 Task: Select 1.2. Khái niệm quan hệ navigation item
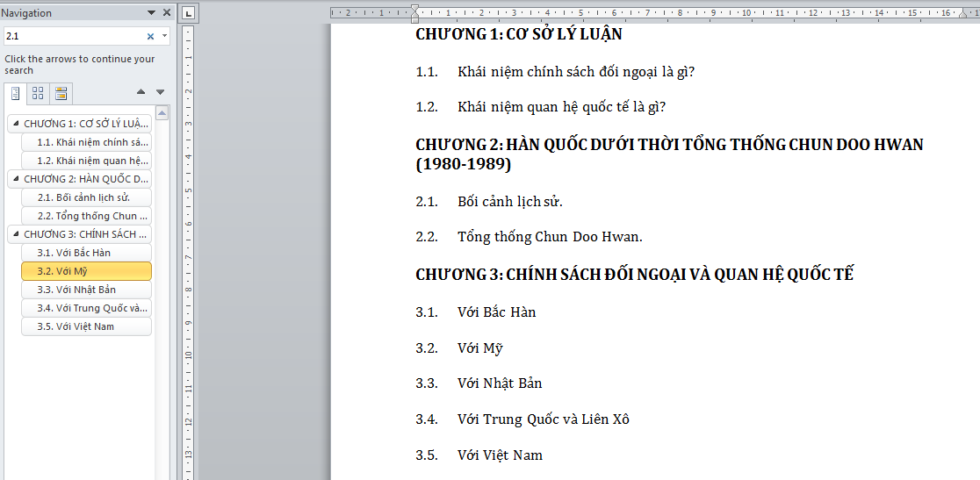coord(86,161)
